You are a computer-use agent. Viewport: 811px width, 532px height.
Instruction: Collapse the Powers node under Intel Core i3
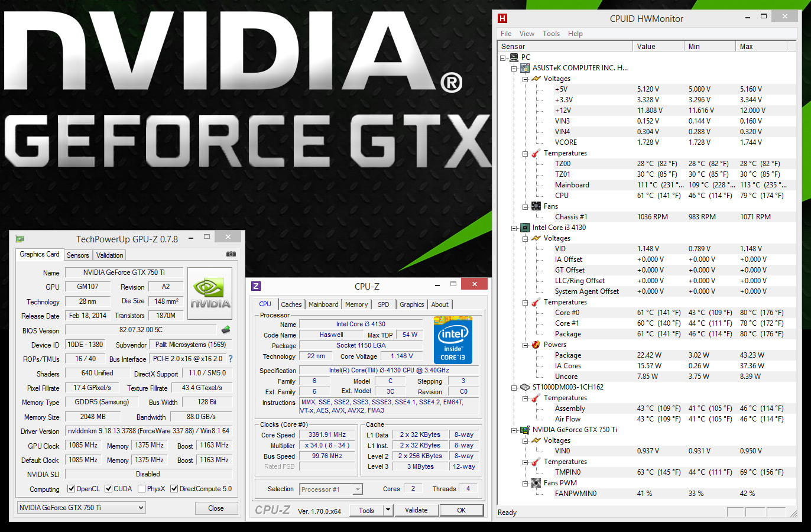[x=525, y=345]
